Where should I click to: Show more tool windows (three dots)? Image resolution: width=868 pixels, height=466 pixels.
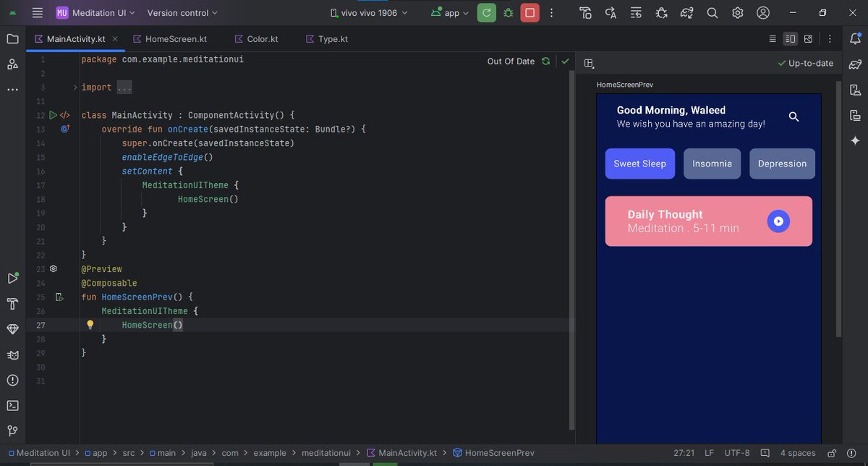click(x=12, y=90)
